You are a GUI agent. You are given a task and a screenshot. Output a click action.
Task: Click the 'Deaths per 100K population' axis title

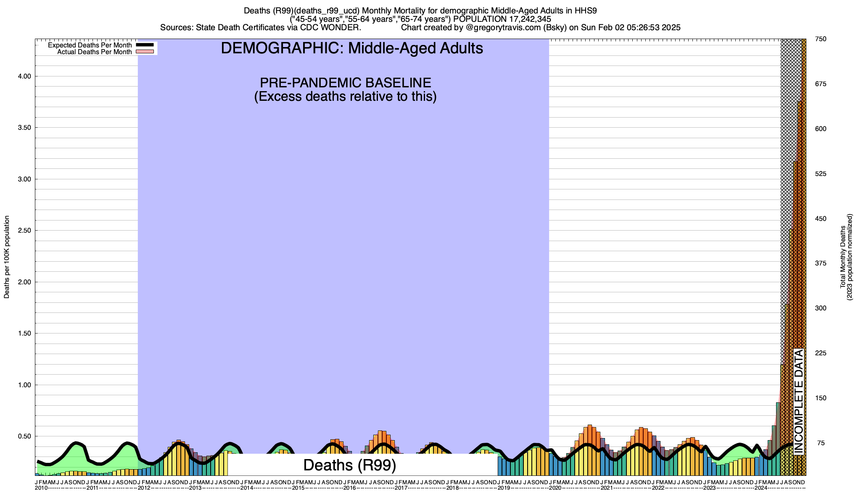pyautogui.click(x=7, y=257)
